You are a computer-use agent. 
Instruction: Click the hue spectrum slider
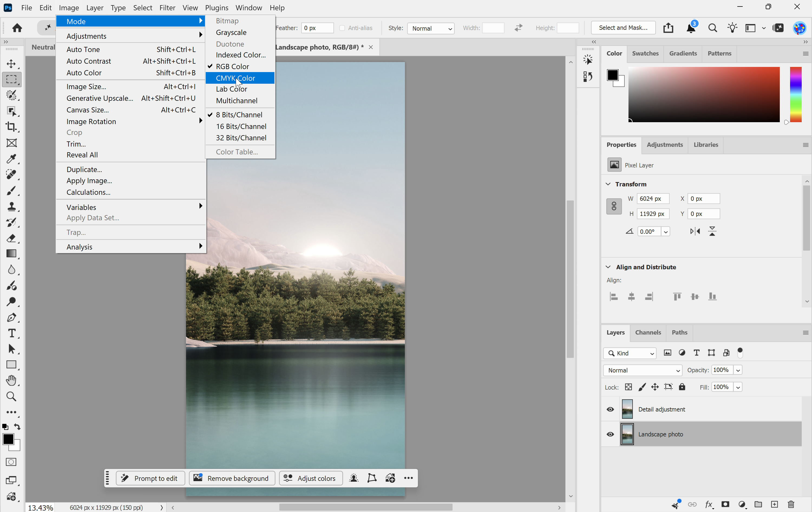coord(795,95)
